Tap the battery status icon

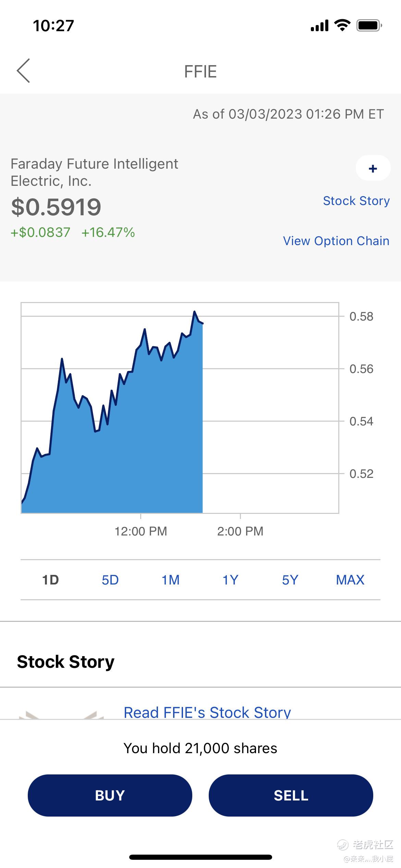click(369, 25)
